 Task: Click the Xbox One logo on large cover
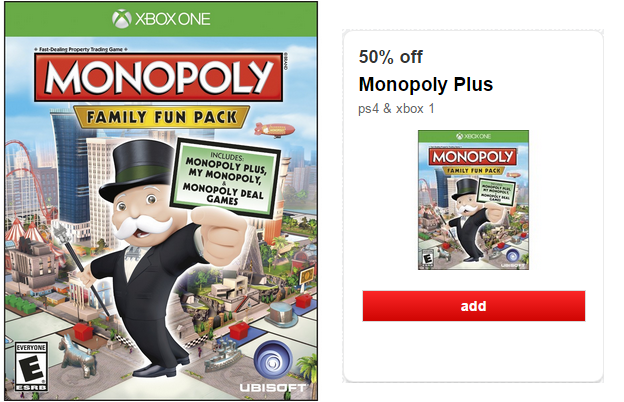coord(161,19)
